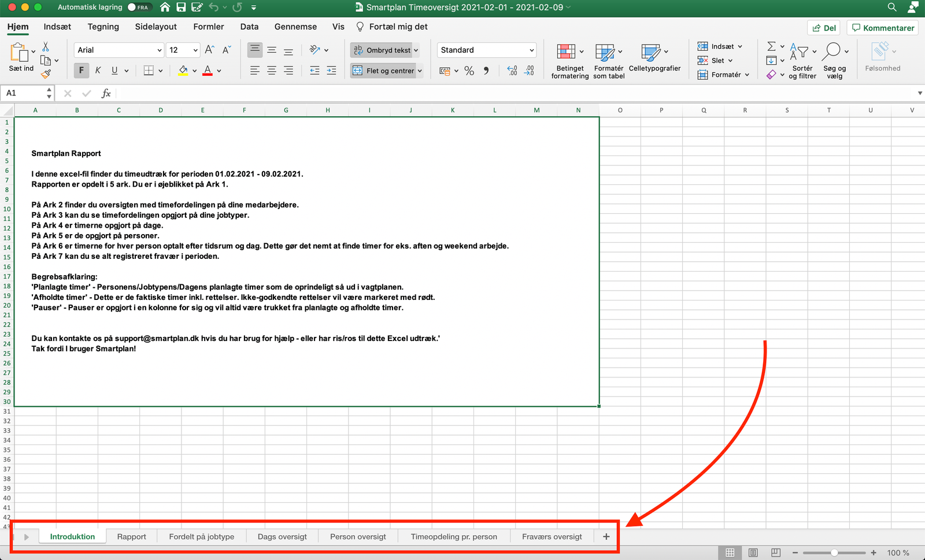The image size is (925, 560).
Task: Click the zoom slider handle
Action: (834, 553)
